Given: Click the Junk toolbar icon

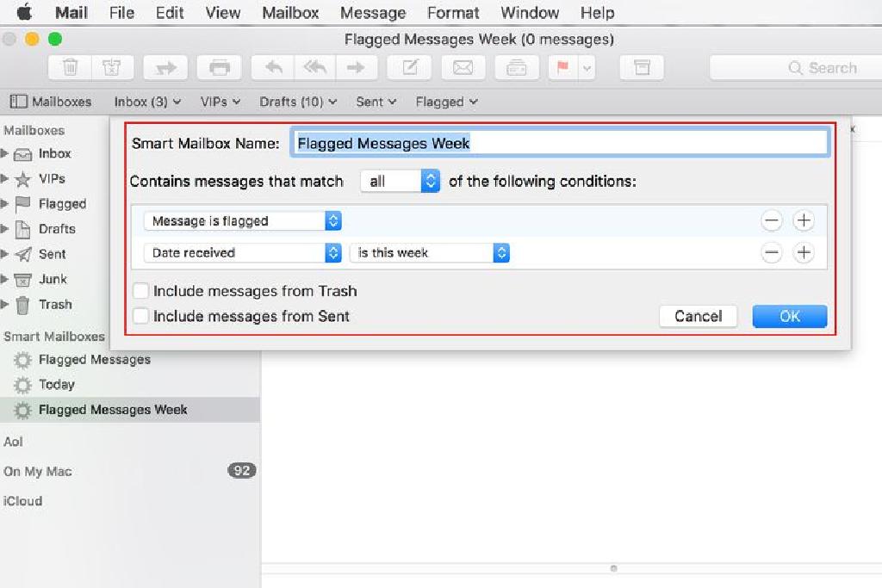Looking at the screenshot, I should [x=112, y=68].
